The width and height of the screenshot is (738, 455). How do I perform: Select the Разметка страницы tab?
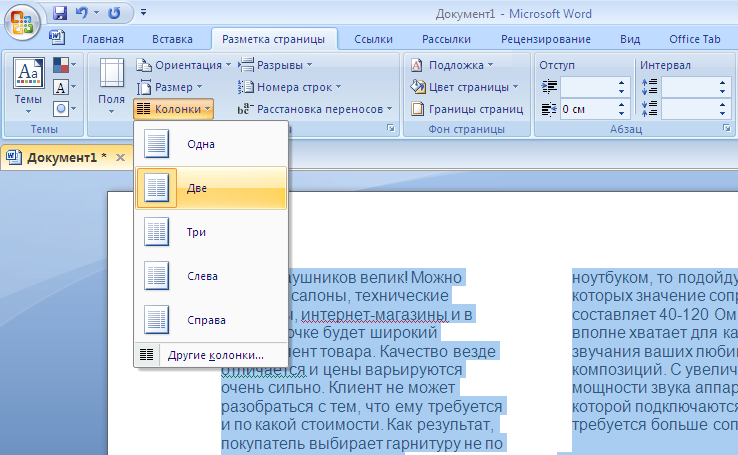(x=273, y=40)
